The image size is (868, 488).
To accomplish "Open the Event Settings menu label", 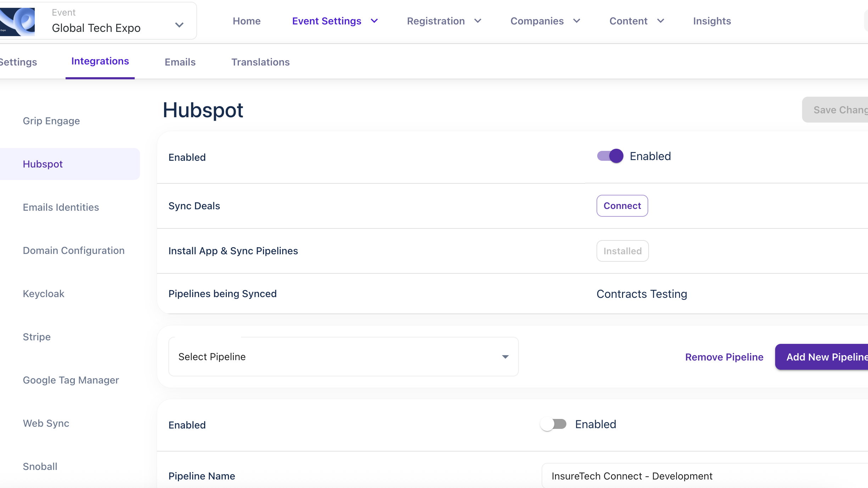I will pos(326,21).
